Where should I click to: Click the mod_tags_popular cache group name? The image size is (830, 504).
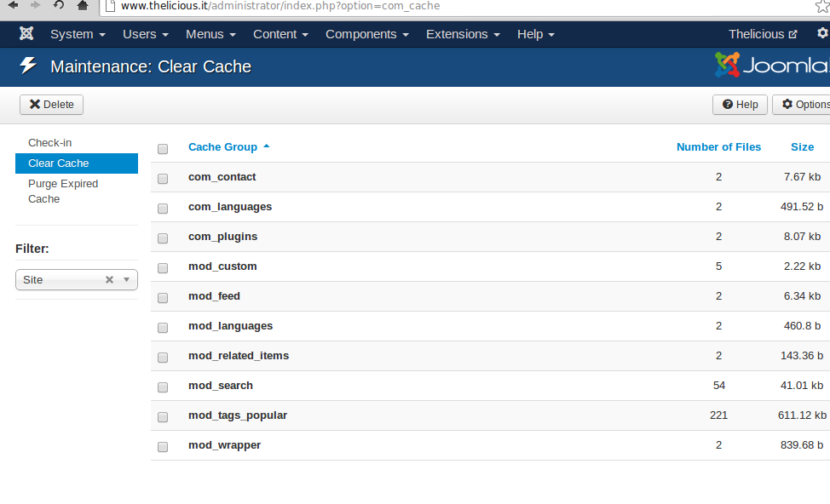coord(238,415)
